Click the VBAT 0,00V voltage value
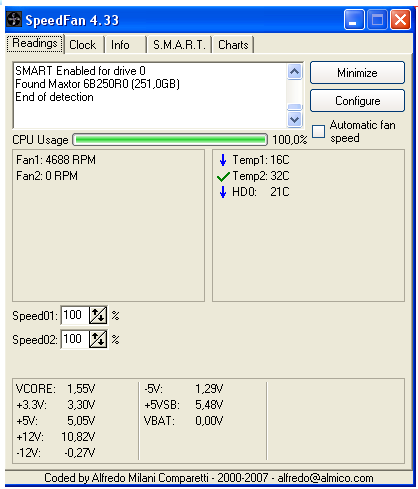This screenshot has height=489, width=418. pos(209,421)
